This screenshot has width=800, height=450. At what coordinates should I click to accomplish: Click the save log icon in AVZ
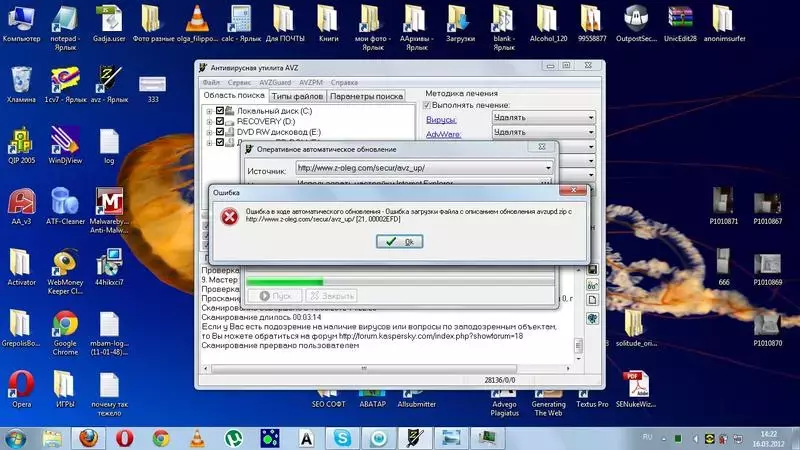592,269
